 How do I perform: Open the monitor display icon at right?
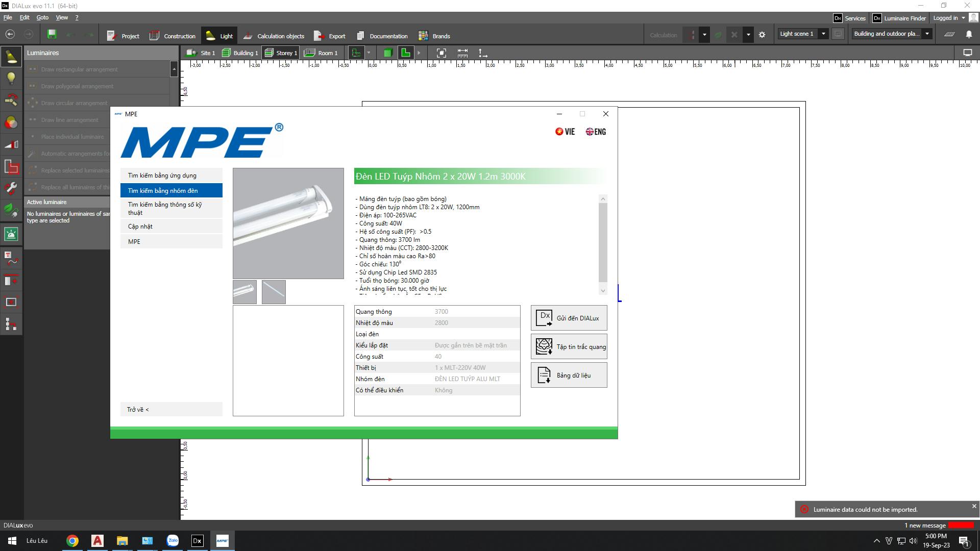967,53
